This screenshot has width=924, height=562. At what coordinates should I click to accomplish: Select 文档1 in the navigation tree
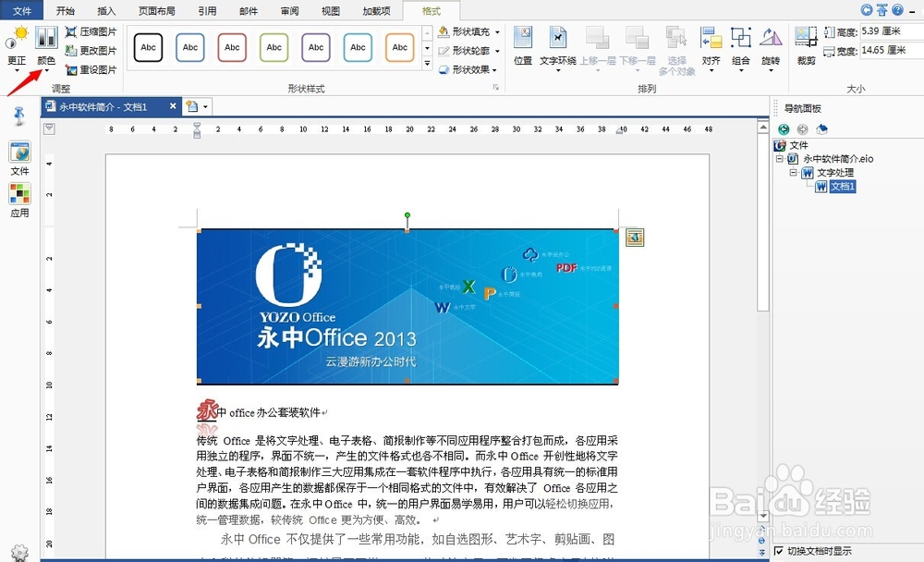(843, 187)
